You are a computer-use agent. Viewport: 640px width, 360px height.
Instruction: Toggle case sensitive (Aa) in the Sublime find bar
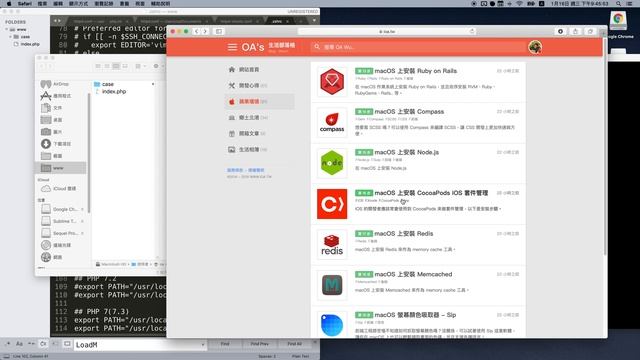(19, 344)
